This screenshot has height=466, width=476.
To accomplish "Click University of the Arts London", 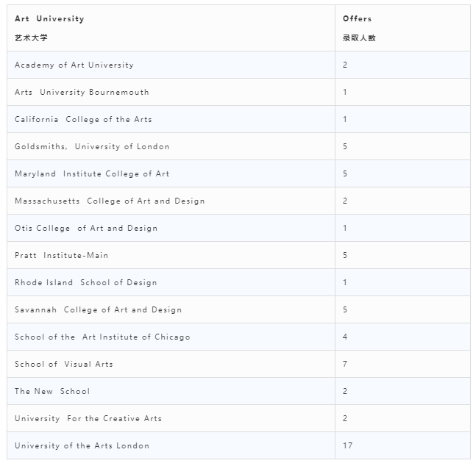I will point(82,445).
